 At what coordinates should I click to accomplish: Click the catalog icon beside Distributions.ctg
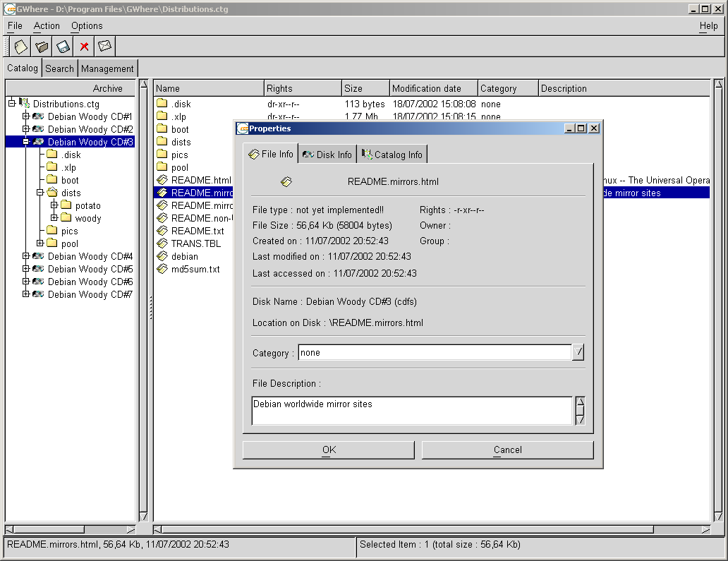(x=24, y=104)
